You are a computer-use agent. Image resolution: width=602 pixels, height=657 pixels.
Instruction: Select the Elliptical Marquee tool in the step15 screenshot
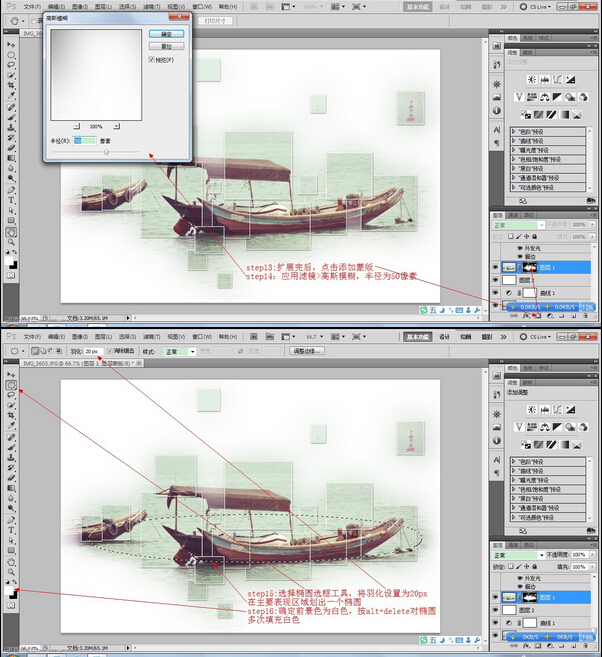[x=11, y=385]
